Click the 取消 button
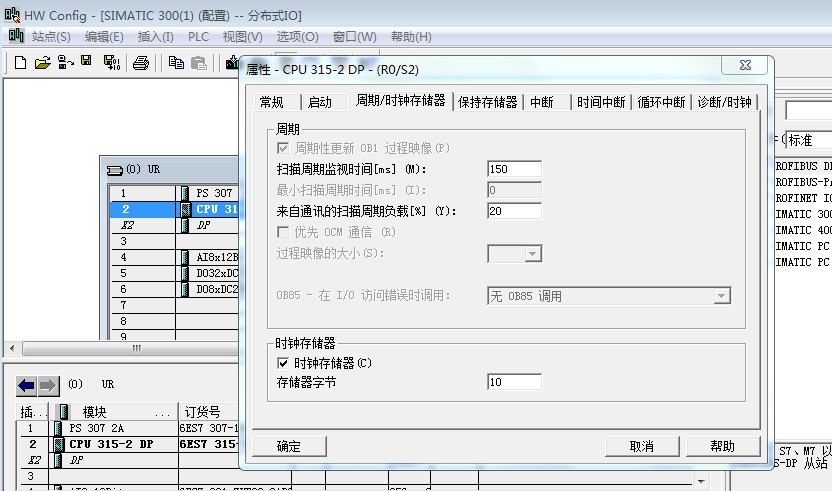 point(642,446)
